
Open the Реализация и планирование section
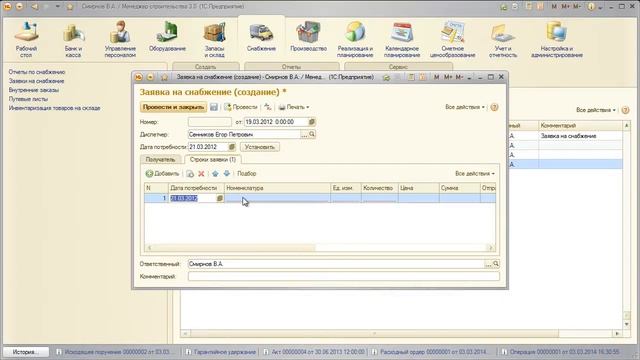point(355,40)
